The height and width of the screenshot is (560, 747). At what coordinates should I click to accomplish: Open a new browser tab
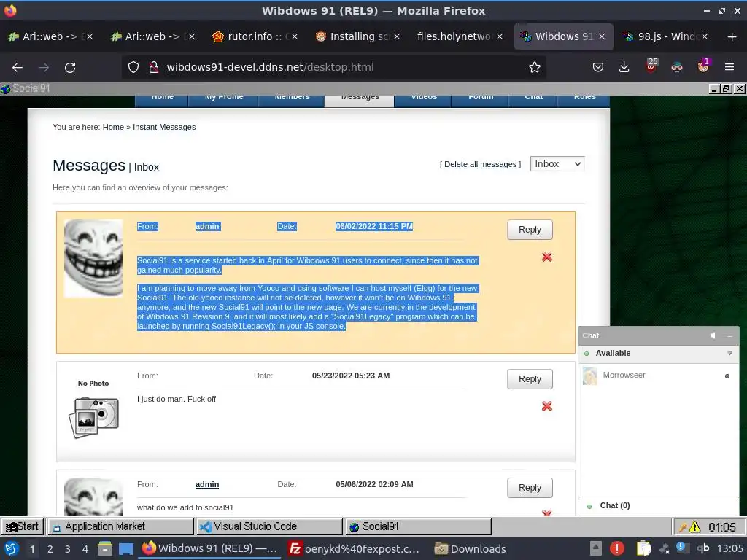(732, 36)
